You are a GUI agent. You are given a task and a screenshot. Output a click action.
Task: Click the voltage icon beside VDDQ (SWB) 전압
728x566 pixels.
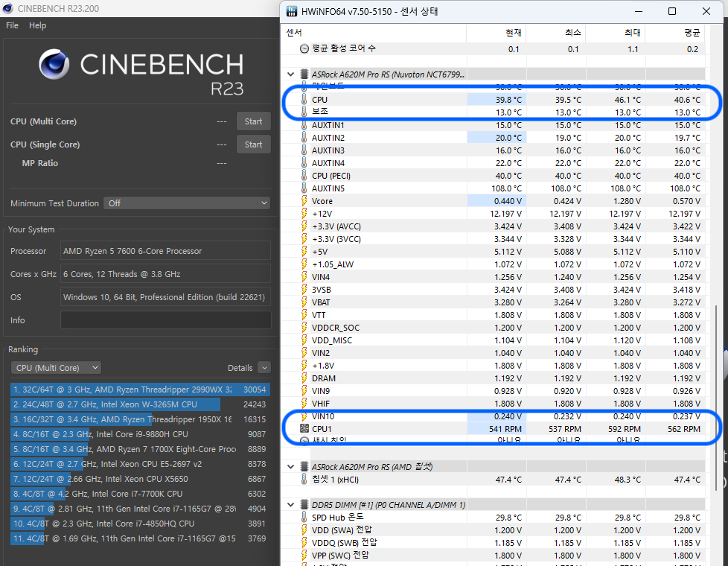click(304, 542)
